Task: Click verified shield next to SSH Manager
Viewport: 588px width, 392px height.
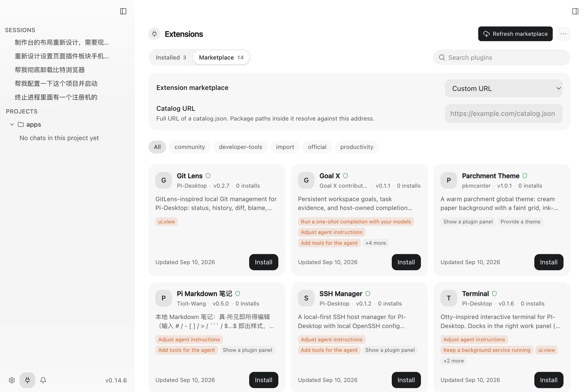Action: pos(368,294)
